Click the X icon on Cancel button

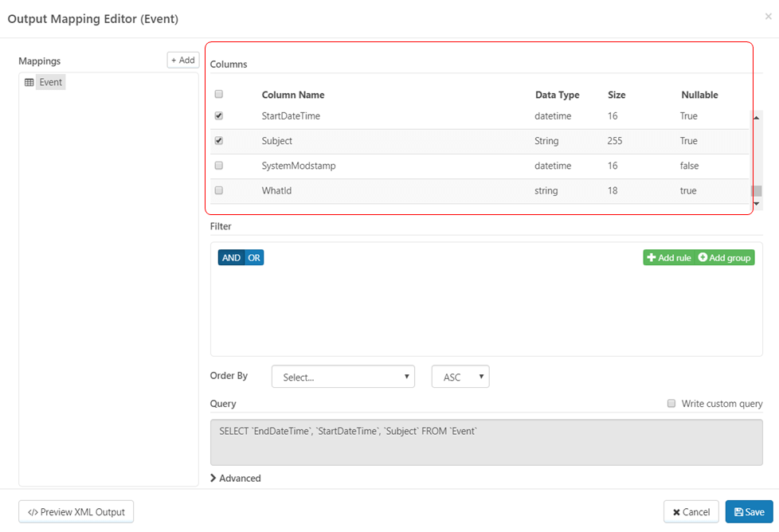click(676, 512)
